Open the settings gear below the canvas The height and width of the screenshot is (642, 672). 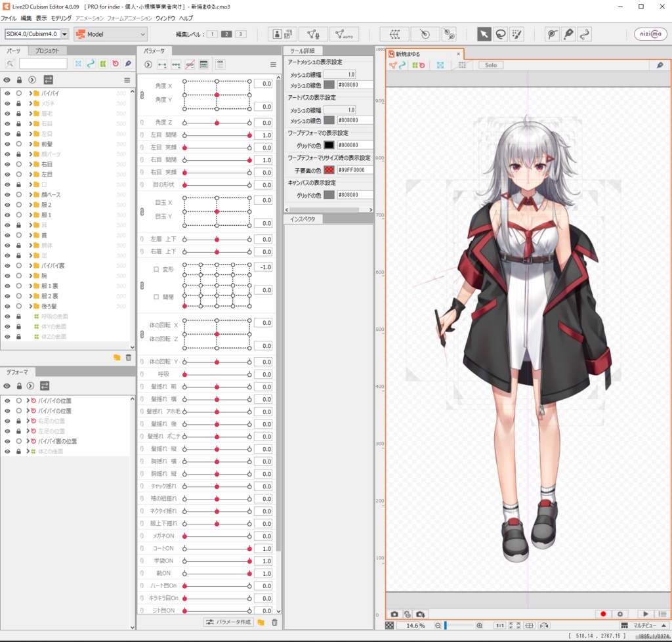pos(619,614)
